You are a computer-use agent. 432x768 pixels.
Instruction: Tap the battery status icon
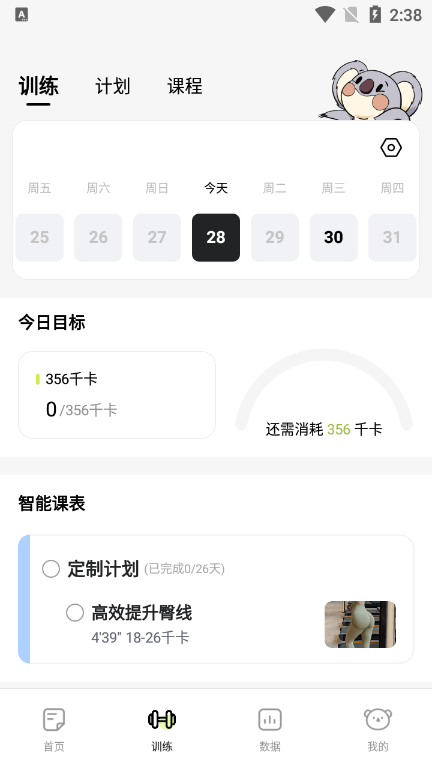click(x=375, y=15)
